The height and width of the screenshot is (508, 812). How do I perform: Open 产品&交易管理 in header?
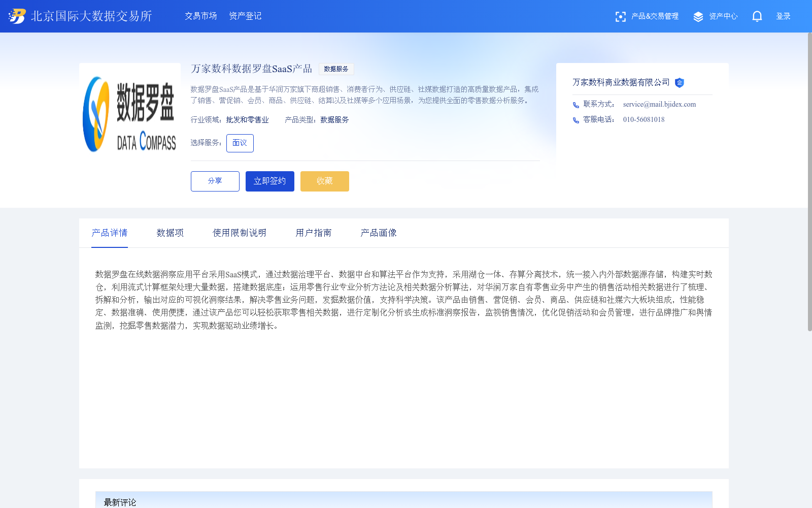[x=655, y=16]
